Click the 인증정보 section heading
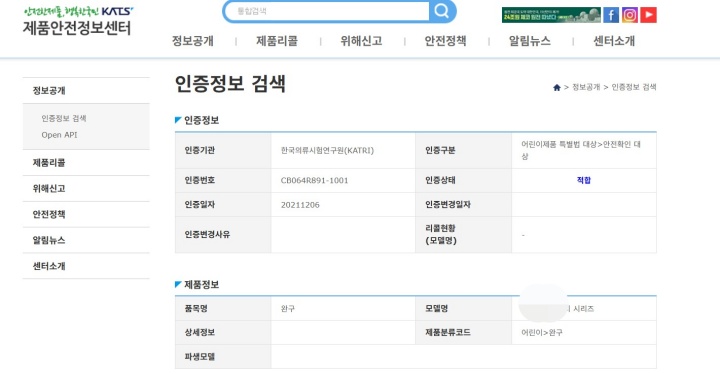The height and width of the screenshot is (374, 720). click(x=201, y=120)
